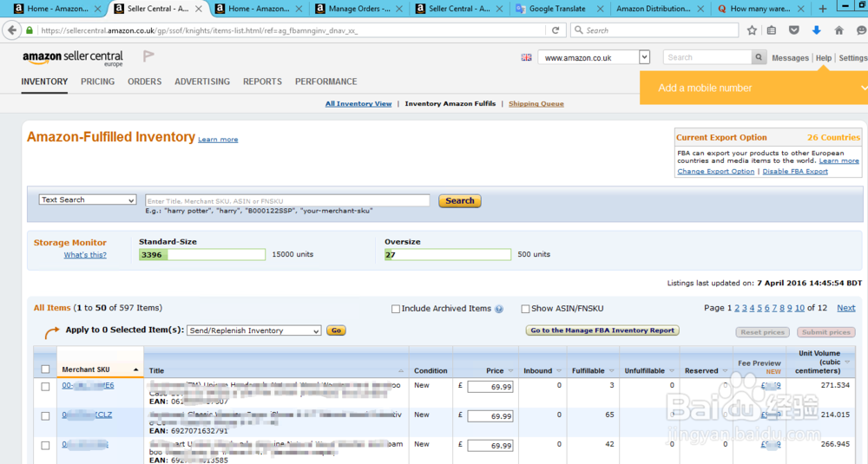868x464 pixels.
Task: Sort by the Merchant SKU column arrow
Action: tap(135, 369)
